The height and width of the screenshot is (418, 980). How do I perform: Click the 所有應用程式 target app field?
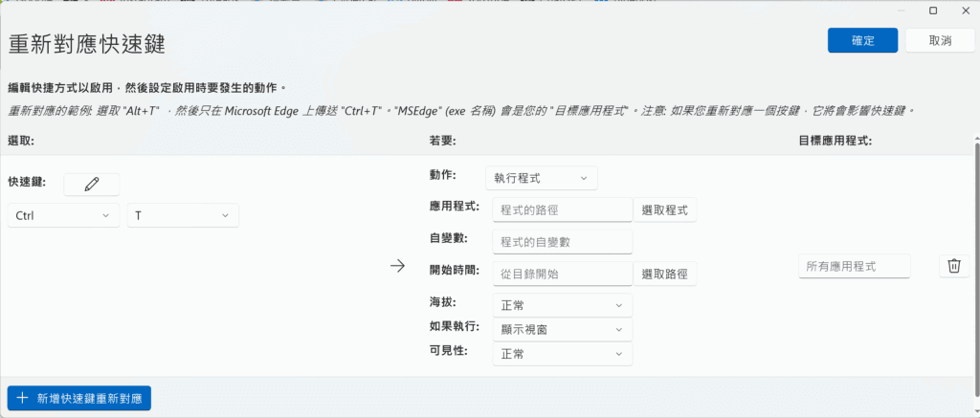click(x=855, y=266)
